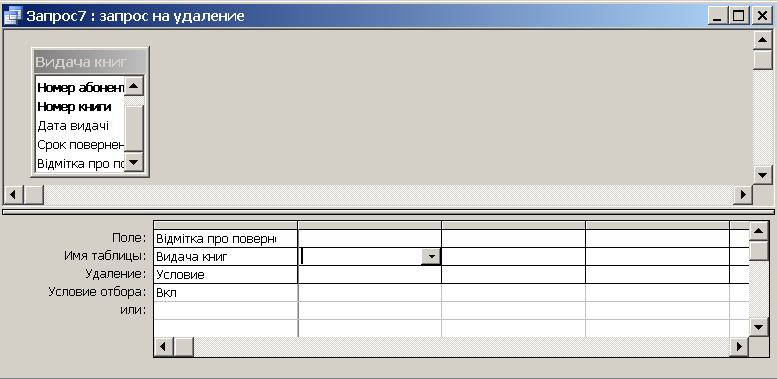Click the 'или' cell in first column
777x379 pixels.
[x=226, y=310]
